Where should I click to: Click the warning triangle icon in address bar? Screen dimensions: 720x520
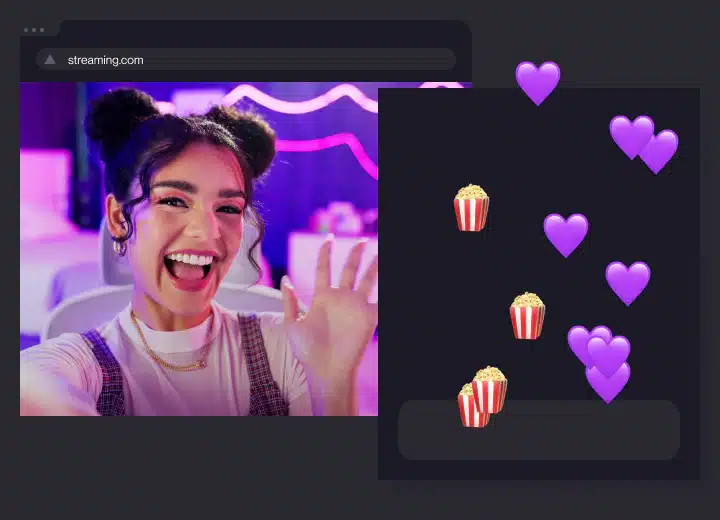50,60
